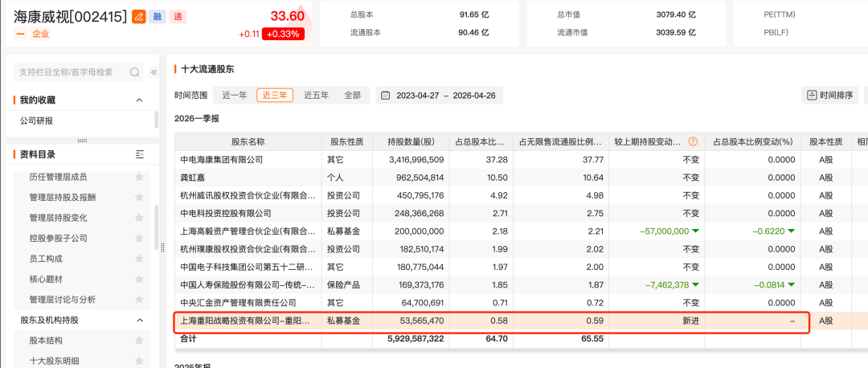Click the 资料目录 list toggle icon
Image resolution: width=868 pixels, height=368 pixels.
[140, 154]
